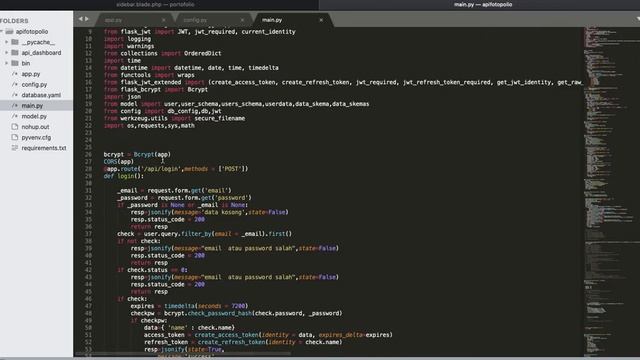Screen dimensions: 640x360
Task: Open config.py from the sidebar
Action: pos(34,84)
